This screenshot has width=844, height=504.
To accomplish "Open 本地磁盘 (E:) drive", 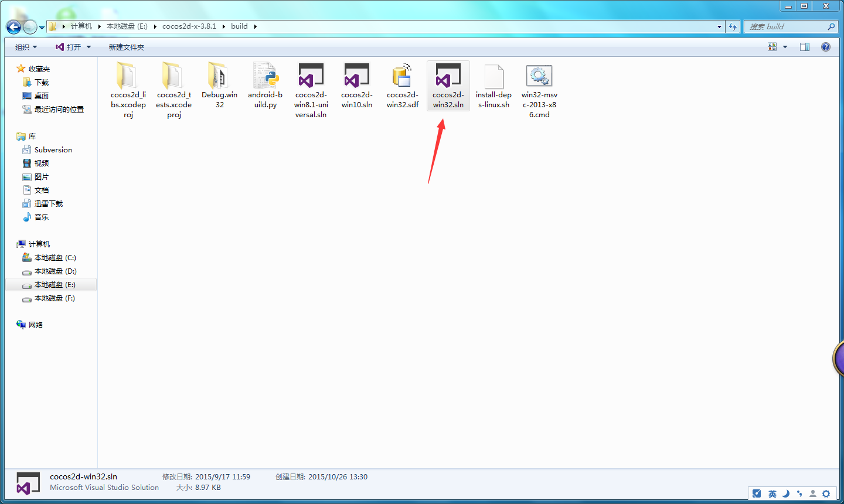I will tap(55, 284).
